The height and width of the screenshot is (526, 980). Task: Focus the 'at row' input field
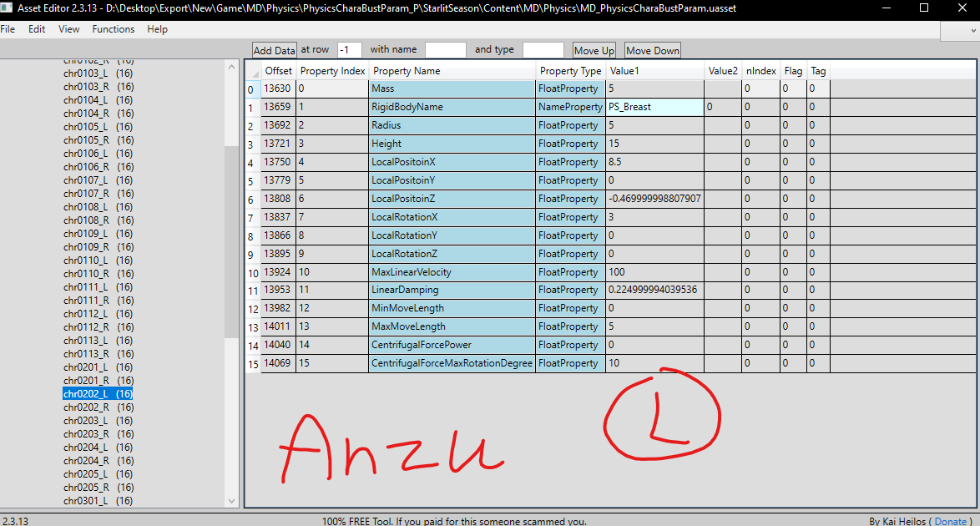pos(350,50)
